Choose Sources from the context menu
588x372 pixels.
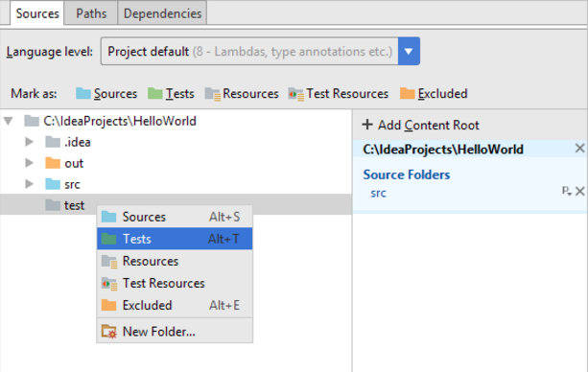click(x=175, y=217)
